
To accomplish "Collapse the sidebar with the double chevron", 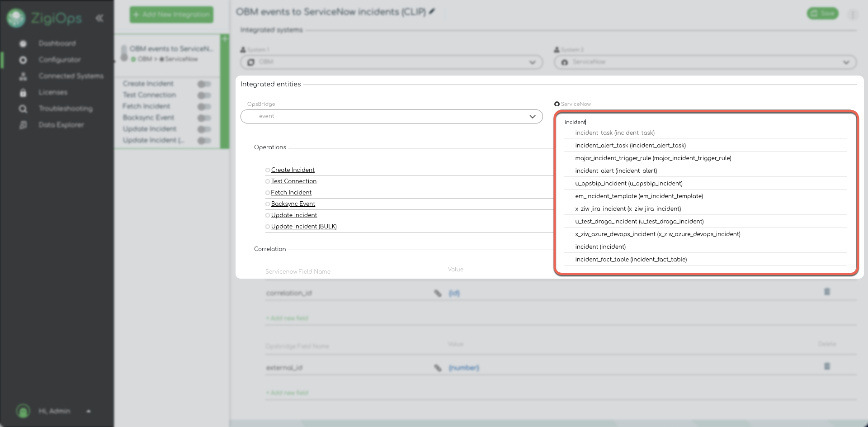I will point(99,18).
